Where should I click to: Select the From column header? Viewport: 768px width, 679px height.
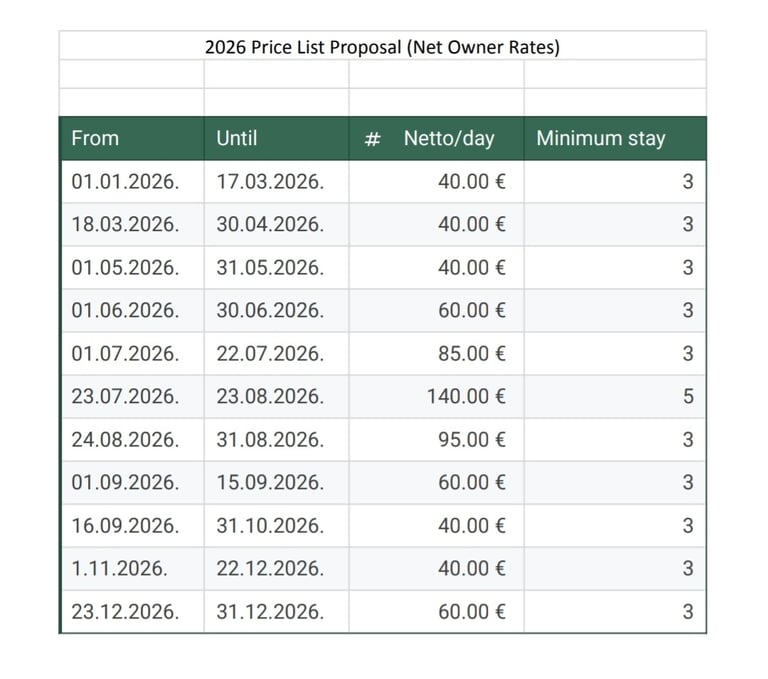tap(95, 139)
